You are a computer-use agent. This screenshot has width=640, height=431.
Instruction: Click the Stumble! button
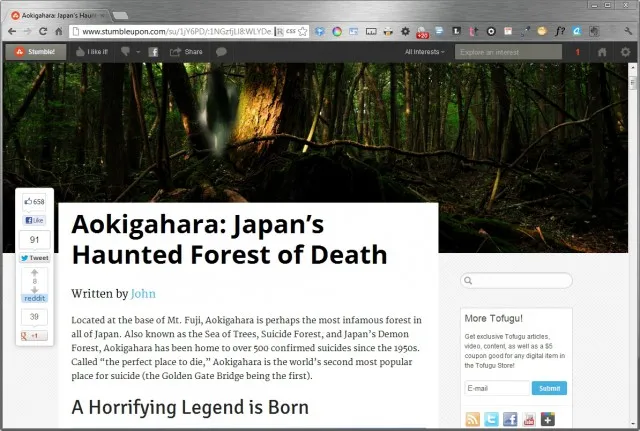click(x=36, y=52)
